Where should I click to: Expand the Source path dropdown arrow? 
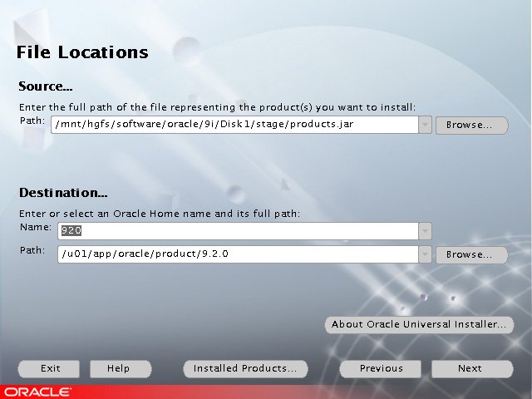coord(425,125)
